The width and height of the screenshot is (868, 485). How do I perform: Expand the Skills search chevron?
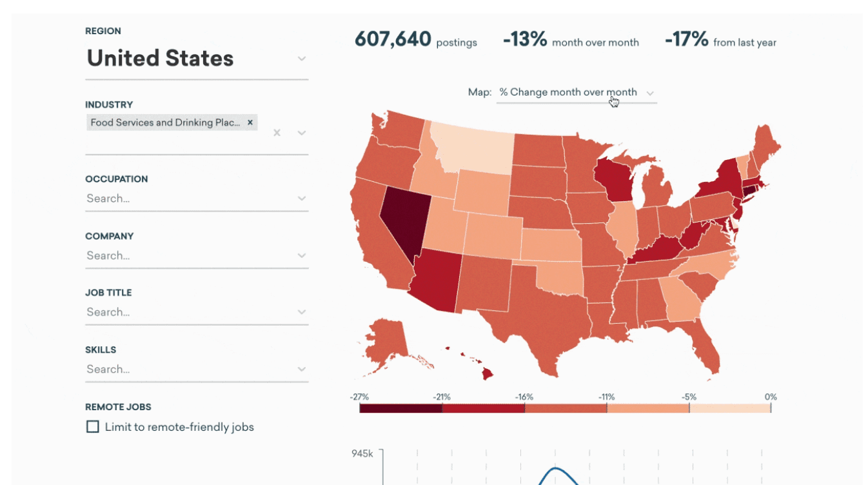301,370
